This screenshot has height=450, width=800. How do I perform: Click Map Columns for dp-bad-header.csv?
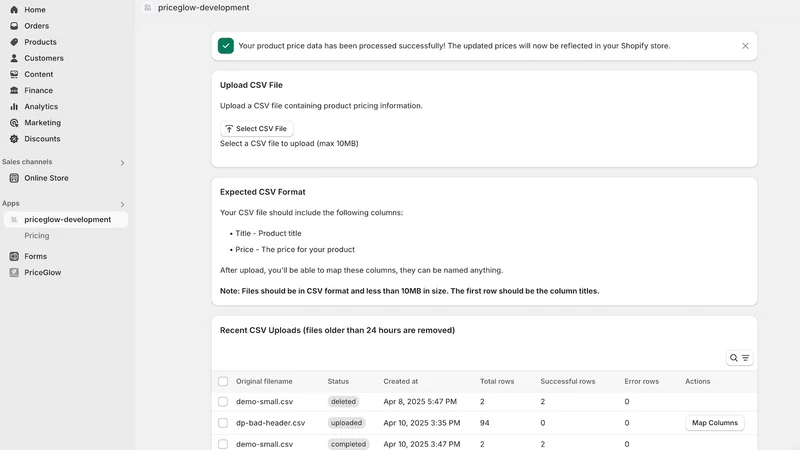click(714, 423)
